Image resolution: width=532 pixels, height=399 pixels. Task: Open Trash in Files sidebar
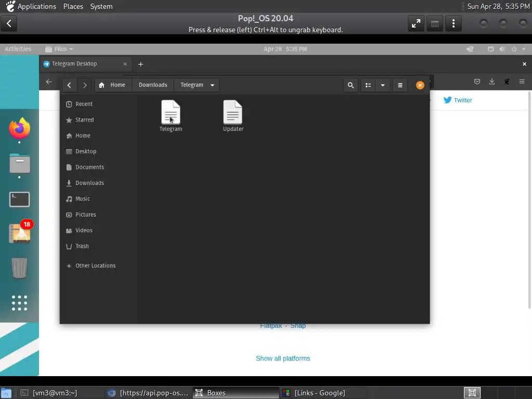pos(98,246)
